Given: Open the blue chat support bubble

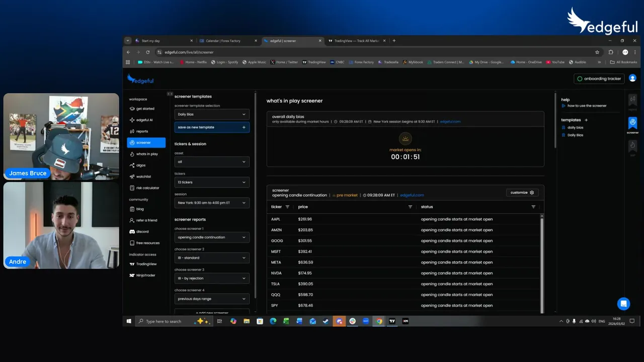Looking at the screenshot, I should [x=623, y=304].
